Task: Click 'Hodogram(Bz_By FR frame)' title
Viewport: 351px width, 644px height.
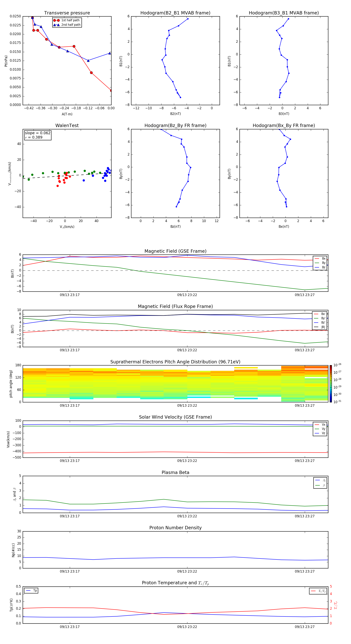Action: [x=175, y=125]
